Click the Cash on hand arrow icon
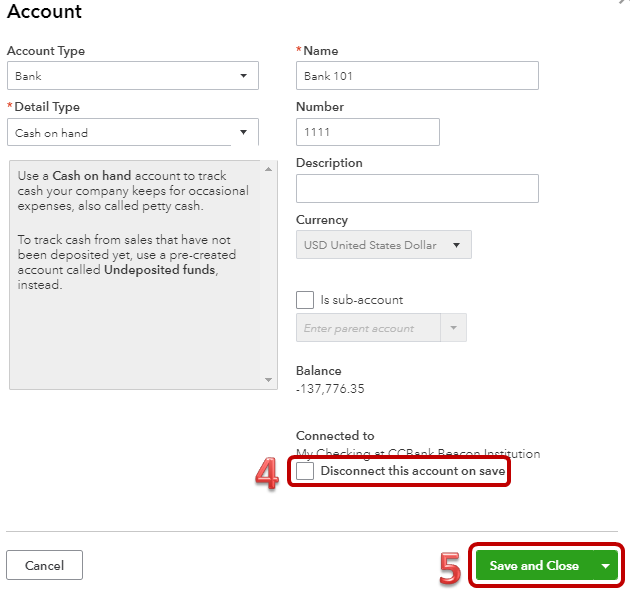 click(244, 133)
